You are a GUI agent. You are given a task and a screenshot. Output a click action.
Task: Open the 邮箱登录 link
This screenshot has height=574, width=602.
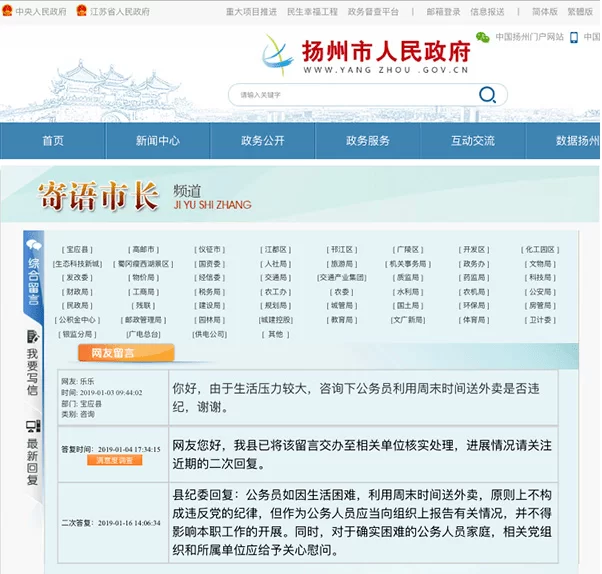pyautogui.click(x=442, y=12)
